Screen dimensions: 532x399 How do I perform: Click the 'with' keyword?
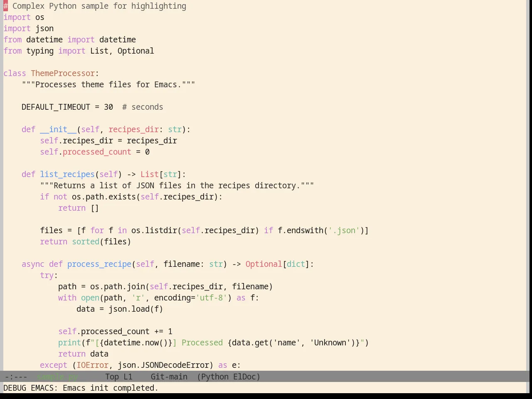[x=67, y=298]
